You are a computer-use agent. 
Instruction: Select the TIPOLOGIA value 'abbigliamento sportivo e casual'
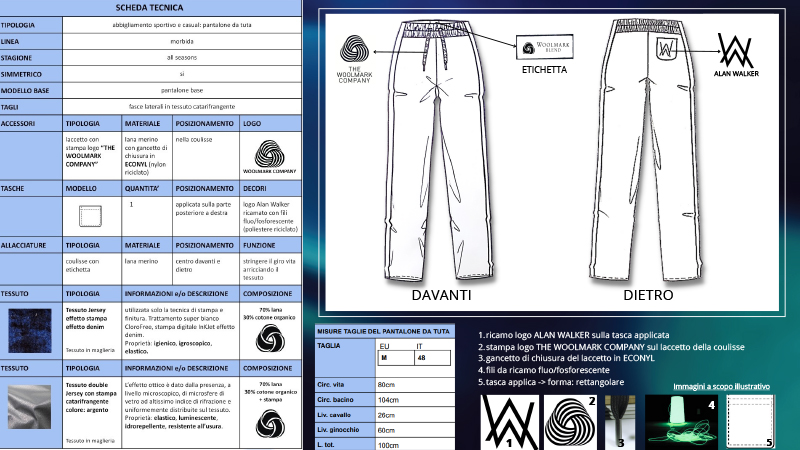[x=182, y=24]
